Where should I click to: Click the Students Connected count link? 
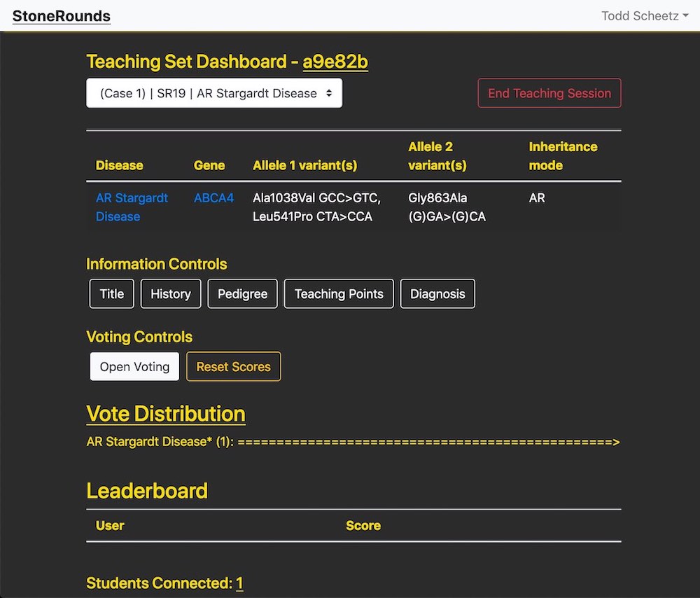tap(239, 583)
